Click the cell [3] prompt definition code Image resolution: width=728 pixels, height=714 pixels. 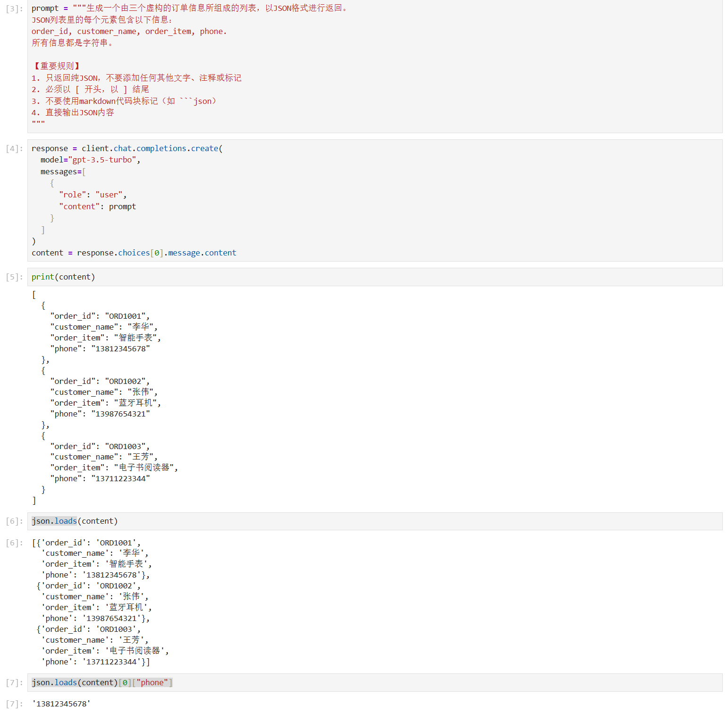[x=375, y=66]
